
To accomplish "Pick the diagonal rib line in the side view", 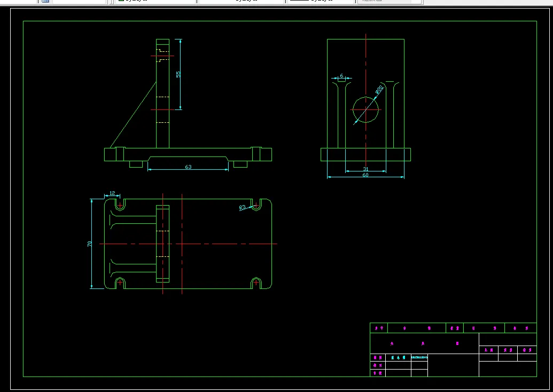I will (x=133, y=115).
